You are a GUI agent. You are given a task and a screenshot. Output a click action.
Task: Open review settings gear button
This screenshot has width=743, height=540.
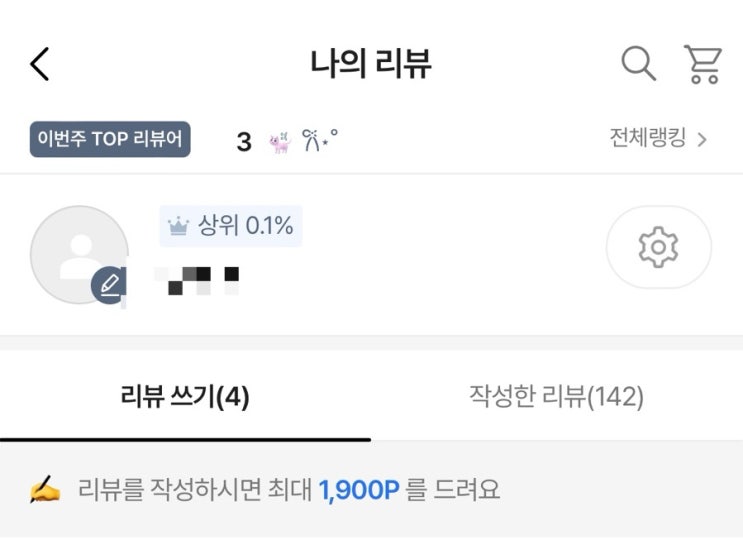(x=658, y=247)
